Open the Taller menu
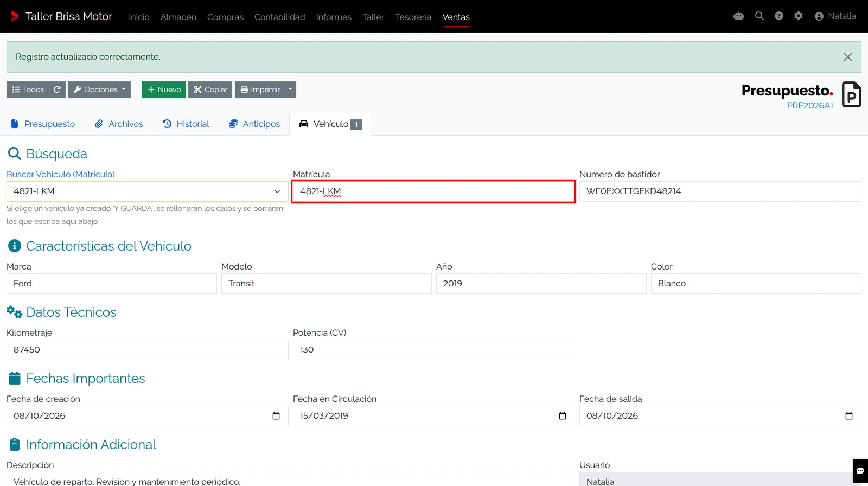 (x=373, y=17)
